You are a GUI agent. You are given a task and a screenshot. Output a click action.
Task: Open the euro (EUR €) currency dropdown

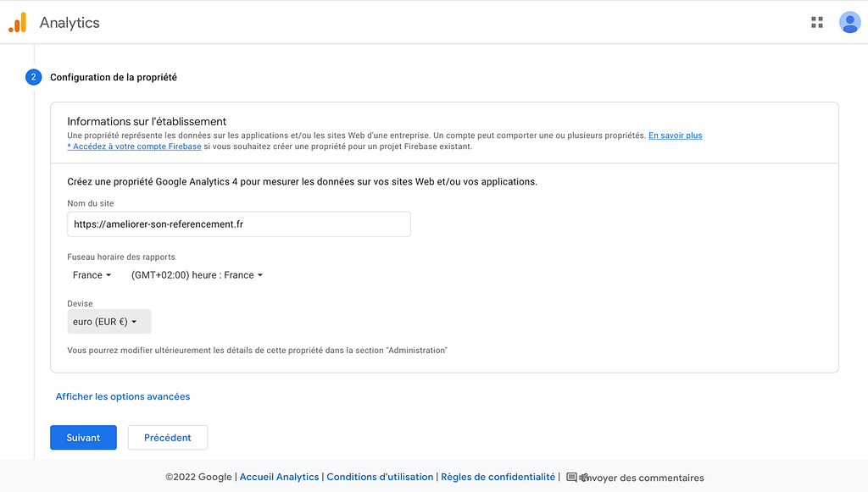click(109, 321)
